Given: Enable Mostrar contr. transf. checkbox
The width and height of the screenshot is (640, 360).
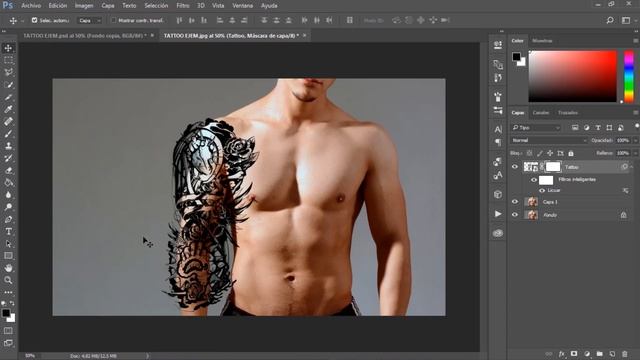Looking at the screenshot, I should pos(113,20).
